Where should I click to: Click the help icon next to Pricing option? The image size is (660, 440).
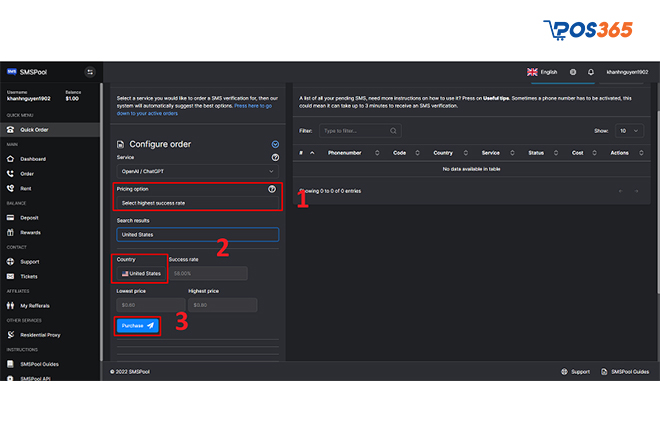pyautogui.click(x=272, y=189)
